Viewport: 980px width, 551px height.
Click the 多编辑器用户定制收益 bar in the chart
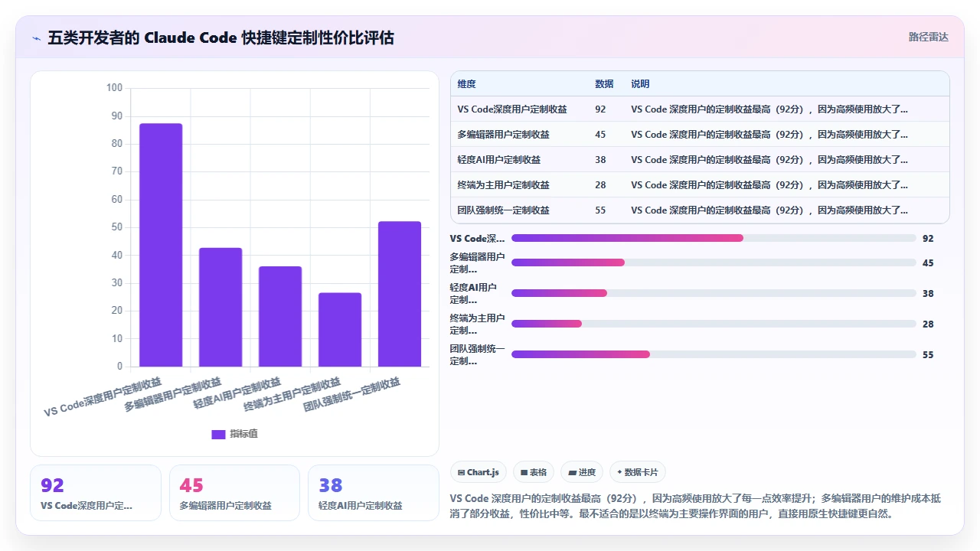pos(220,307)
